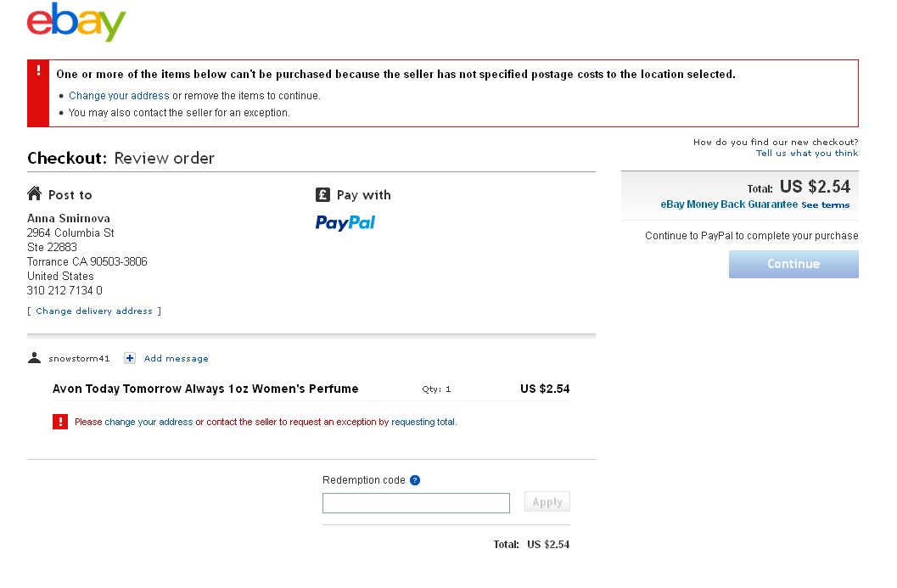The width and height of the screenshot is (897, 588).
Task: Open Avon Today Tomorrow Always item title
Action: coord(205,389)
